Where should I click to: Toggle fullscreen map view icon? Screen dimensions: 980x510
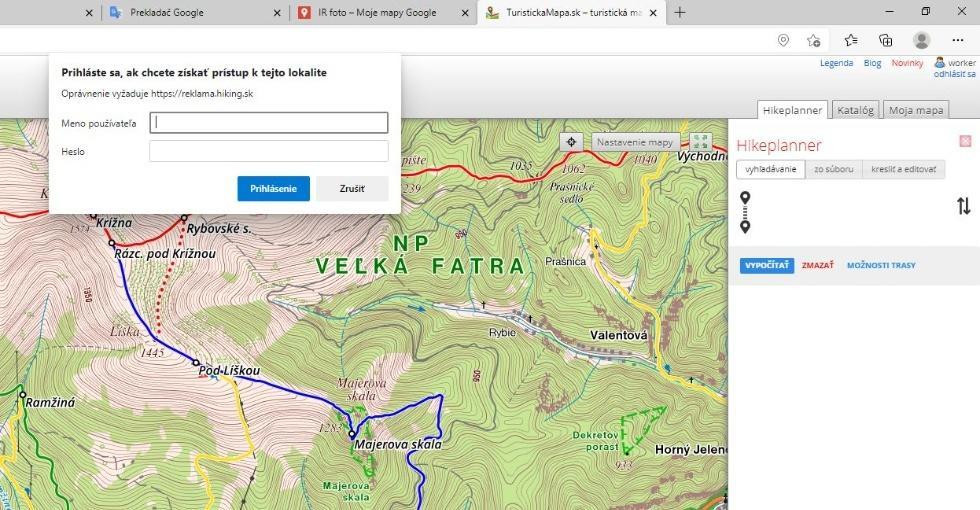[x=700, y=142]
